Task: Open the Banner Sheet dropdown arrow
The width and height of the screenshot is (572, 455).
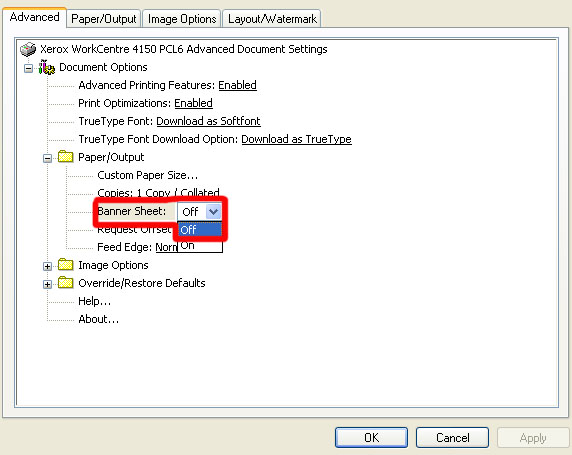Action: click(213, 212)
